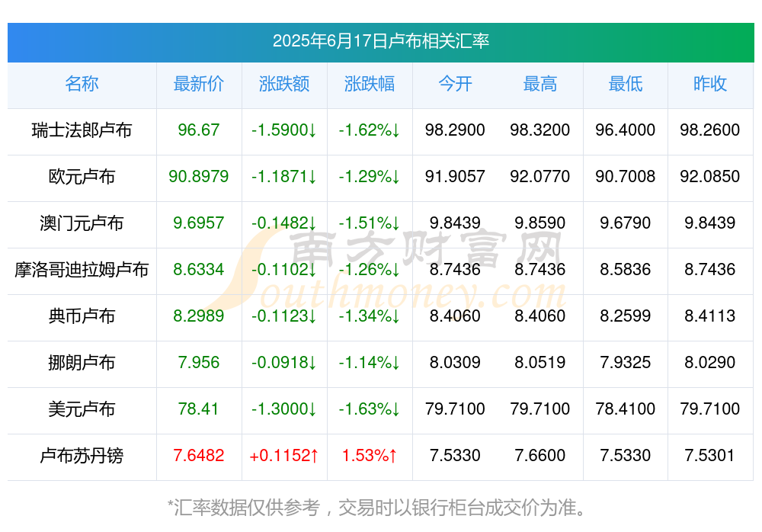Click percent change 1.53%↑

coord(370,455)
